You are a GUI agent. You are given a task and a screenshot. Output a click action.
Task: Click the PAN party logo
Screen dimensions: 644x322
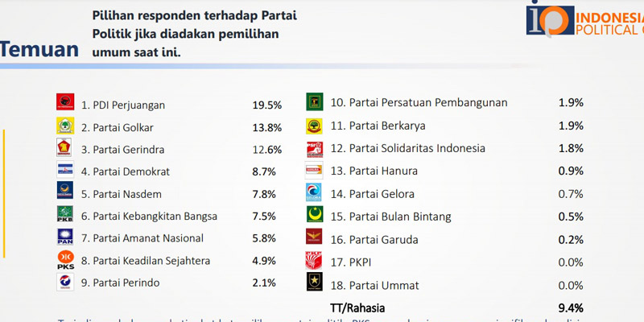pos(65,237)
